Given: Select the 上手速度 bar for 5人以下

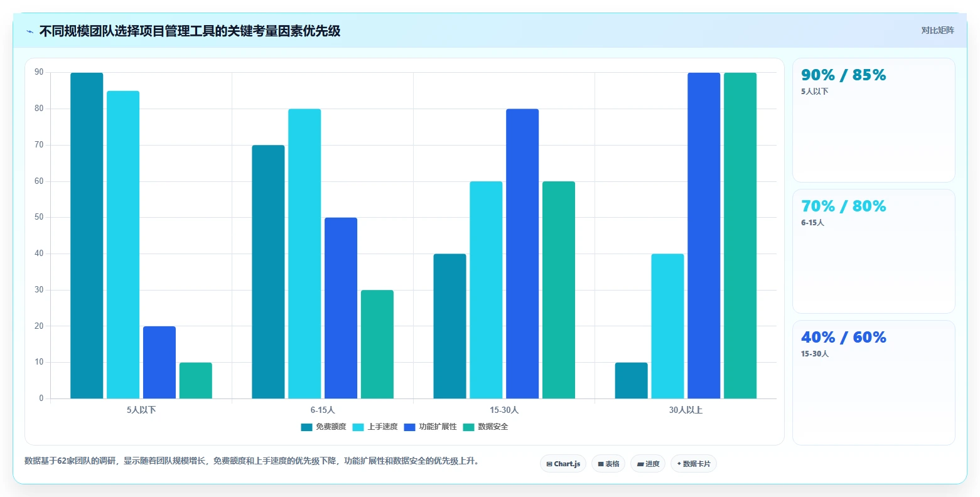Looking at the screenshot, I should tap(123, 245).
